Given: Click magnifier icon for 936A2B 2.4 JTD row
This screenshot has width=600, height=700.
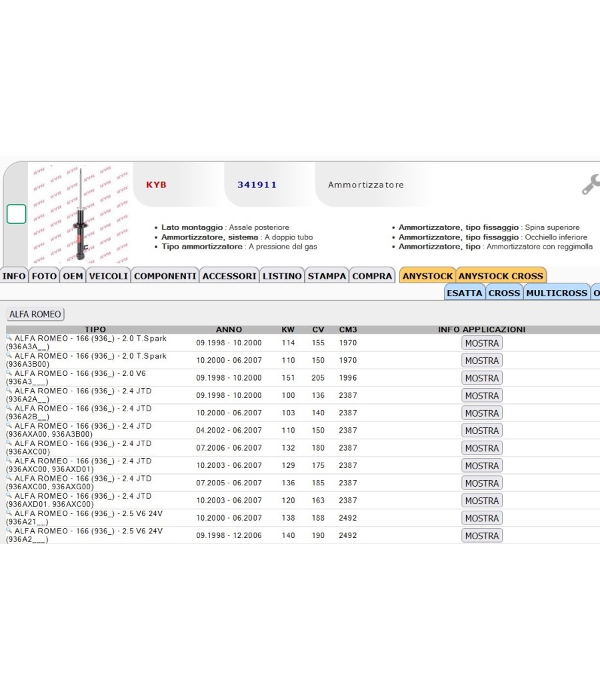Looking at the screenshot, I should pyautogui.click(x=9, y=407).
